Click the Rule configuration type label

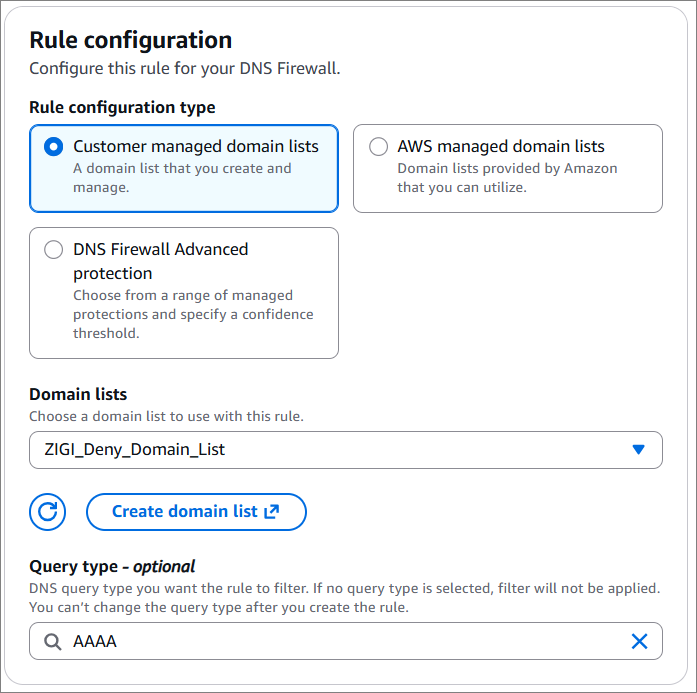point(122,108)
